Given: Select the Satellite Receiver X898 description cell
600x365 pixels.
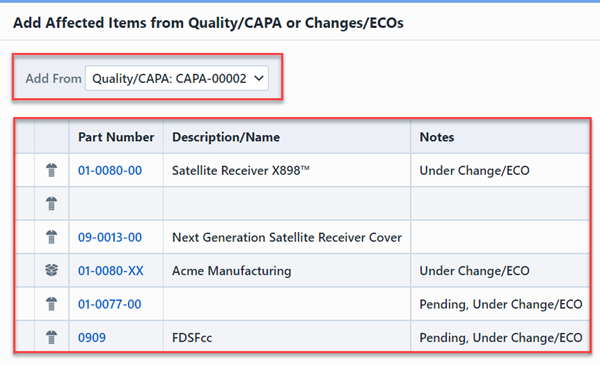Looking at the screenshot, I should coord(287,170).
